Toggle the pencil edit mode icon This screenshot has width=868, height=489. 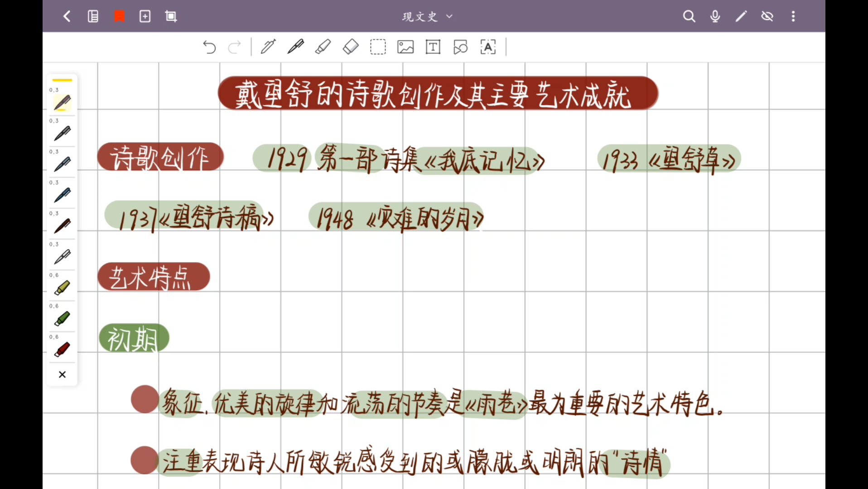tap(741, 17)
